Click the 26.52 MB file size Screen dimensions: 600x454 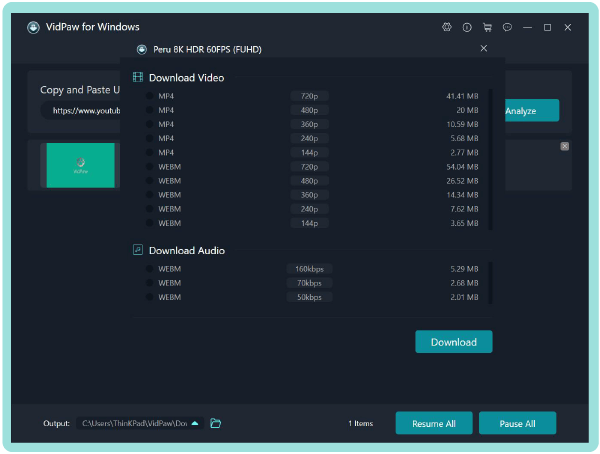[462, 181]
